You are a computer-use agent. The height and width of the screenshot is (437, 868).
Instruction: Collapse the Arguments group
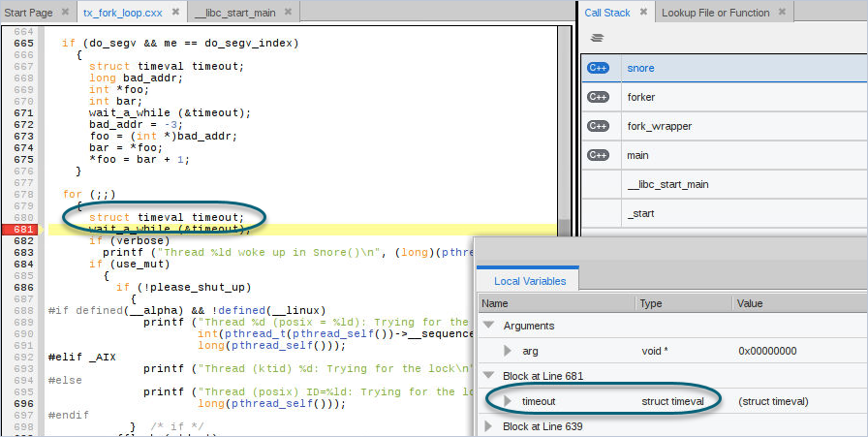pyautogui.click(x=489, y=326)
